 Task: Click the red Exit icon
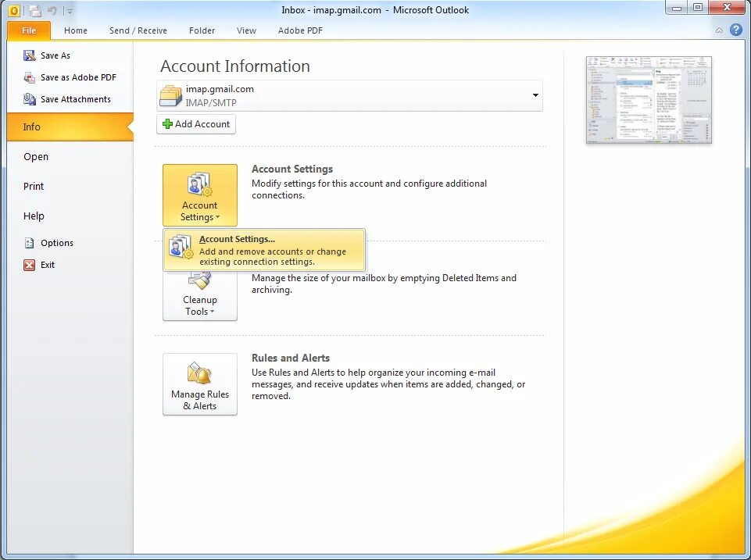(x=29, y=265)
